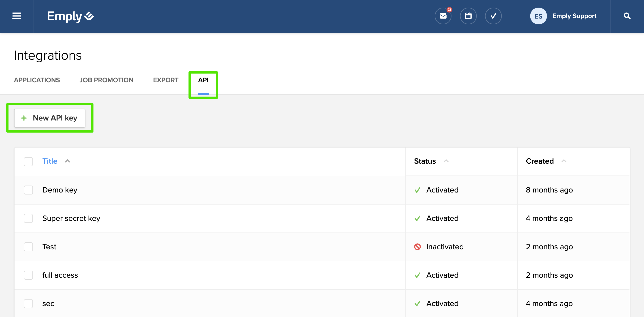
Task: Open the hamburger main menu
Action: (17, 16)
